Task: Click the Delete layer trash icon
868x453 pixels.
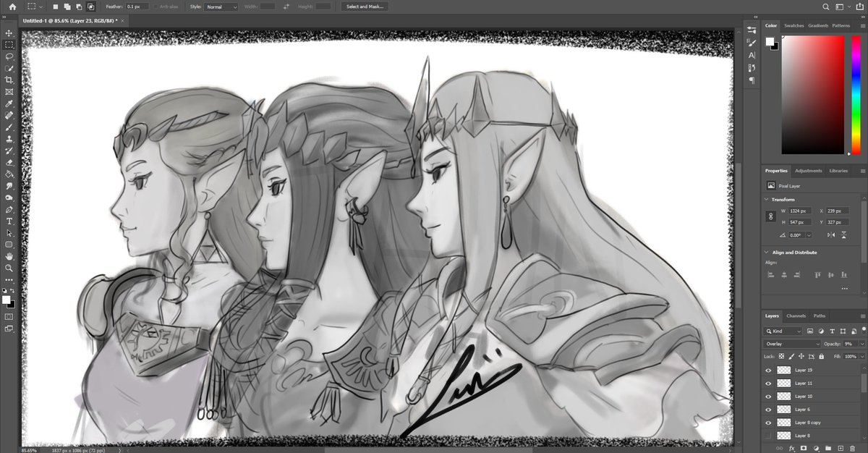Action: point(853,449)
